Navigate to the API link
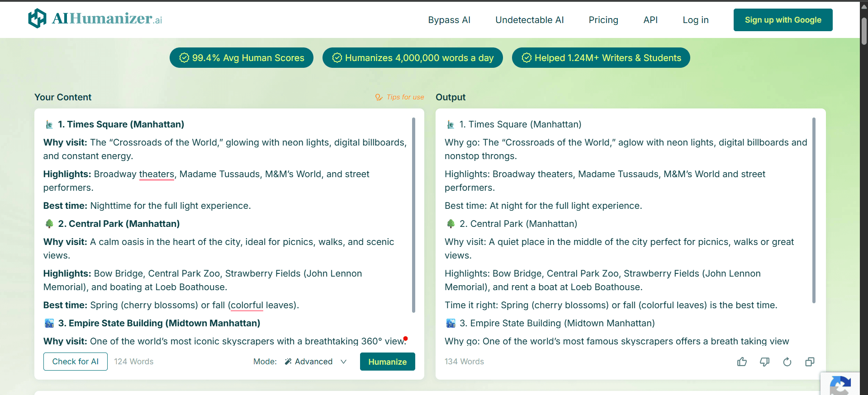Viewport: 868px width, 395px height. [x=650, y=20]
